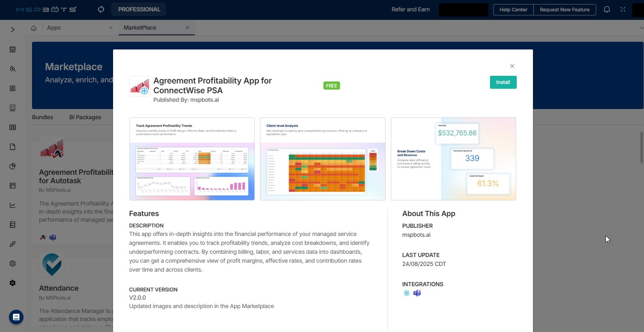
Task: Click the 'Updated images and description' release note
Action: coord(201,306)
